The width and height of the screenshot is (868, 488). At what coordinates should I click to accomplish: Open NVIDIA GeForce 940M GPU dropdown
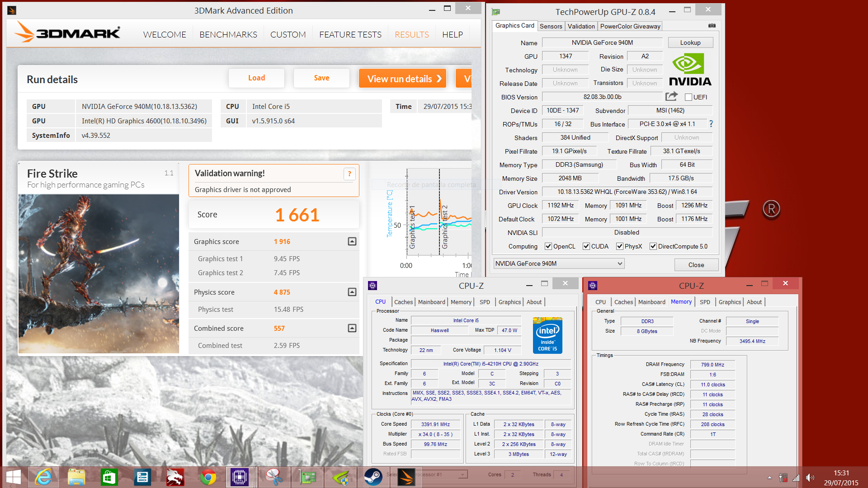[559, 263]
